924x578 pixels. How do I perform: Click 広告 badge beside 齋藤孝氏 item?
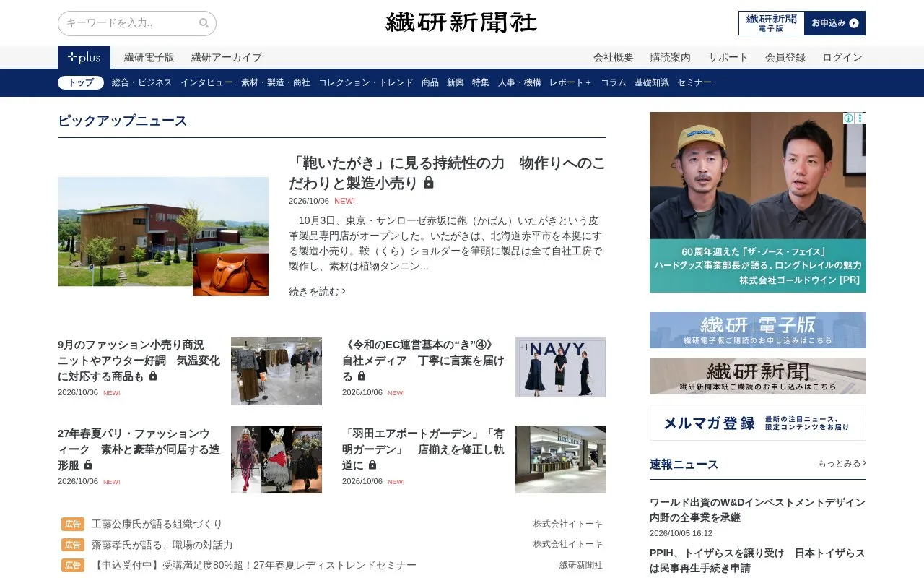click(73, 545)
